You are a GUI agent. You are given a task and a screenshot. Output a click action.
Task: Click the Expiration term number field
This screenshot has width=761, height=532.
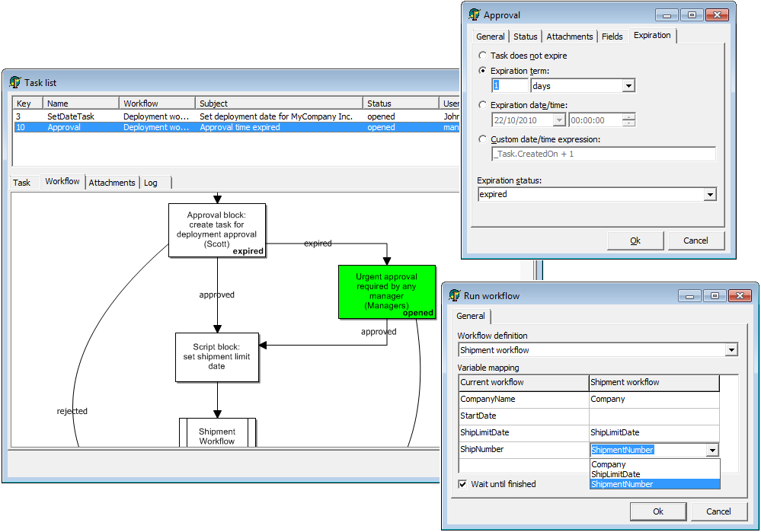[x=510, y=86]
